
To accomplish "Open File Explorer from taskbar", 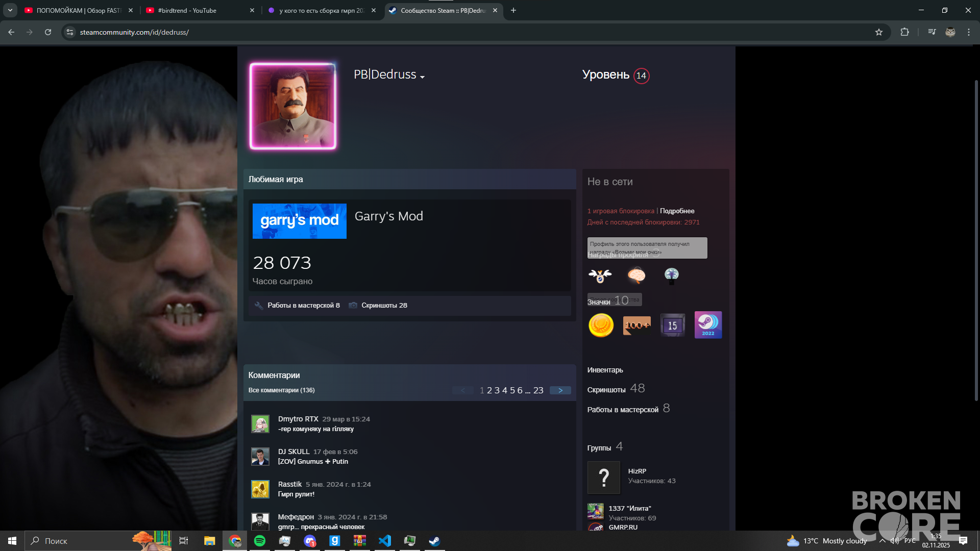I will (x=210, y=541).
